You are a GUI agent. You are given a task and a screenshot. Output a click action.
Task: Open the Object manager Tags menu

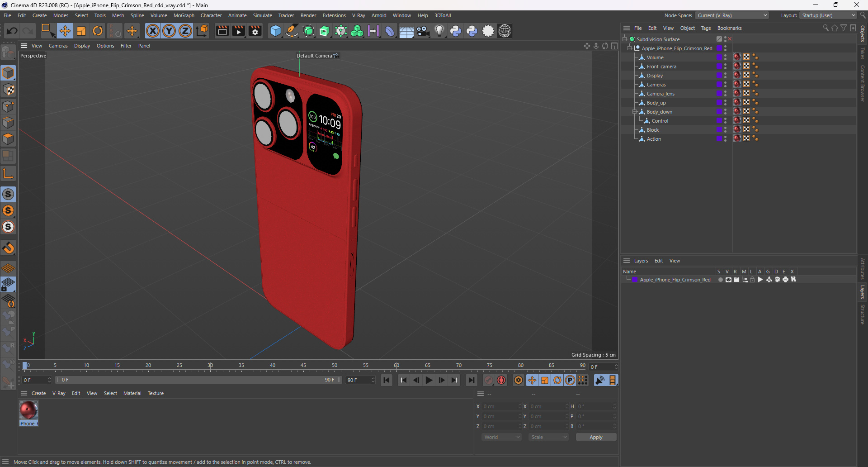[706, 28]
